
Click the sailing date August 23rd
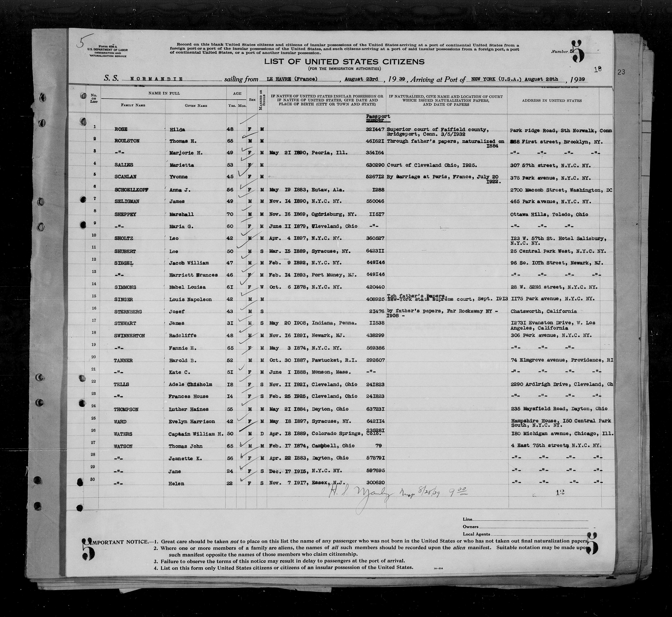[361, 79]
